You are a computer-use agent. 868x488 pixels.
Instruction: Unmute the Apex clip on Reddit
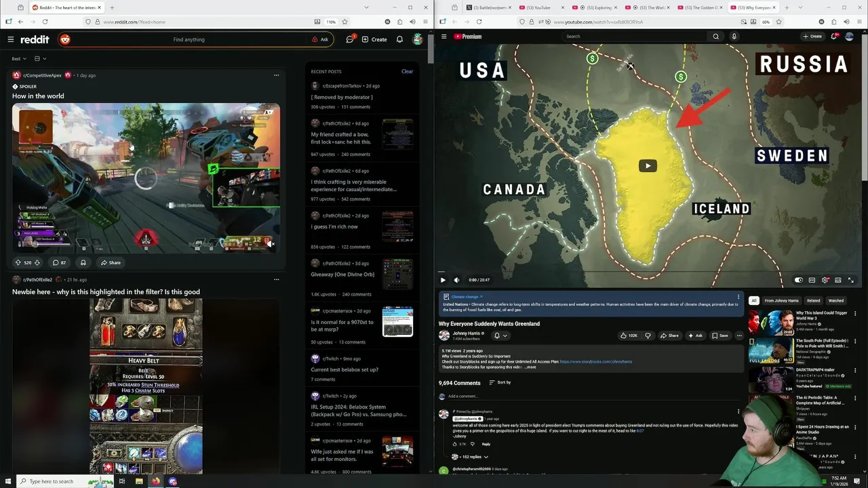tap(271, 244)
